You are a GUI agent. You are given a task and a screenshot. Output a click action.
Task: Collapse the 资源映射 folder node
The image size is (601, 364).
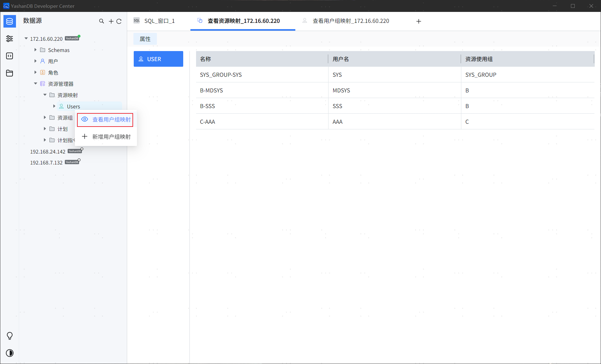pos(45,95)
